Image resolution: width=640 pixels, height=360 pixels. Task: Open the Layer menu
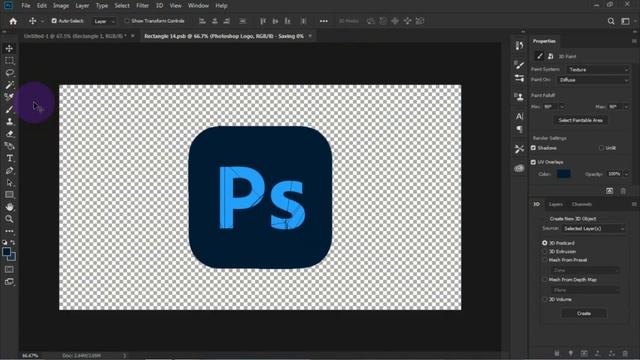pos(82,6)
